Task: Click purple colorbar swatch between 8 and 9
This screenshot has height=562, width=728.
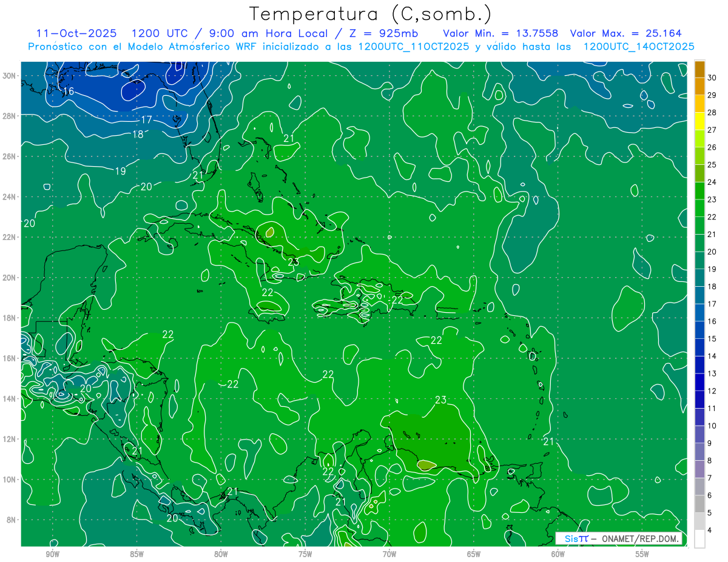Action: pyautogui.click(x=699, y=452)
